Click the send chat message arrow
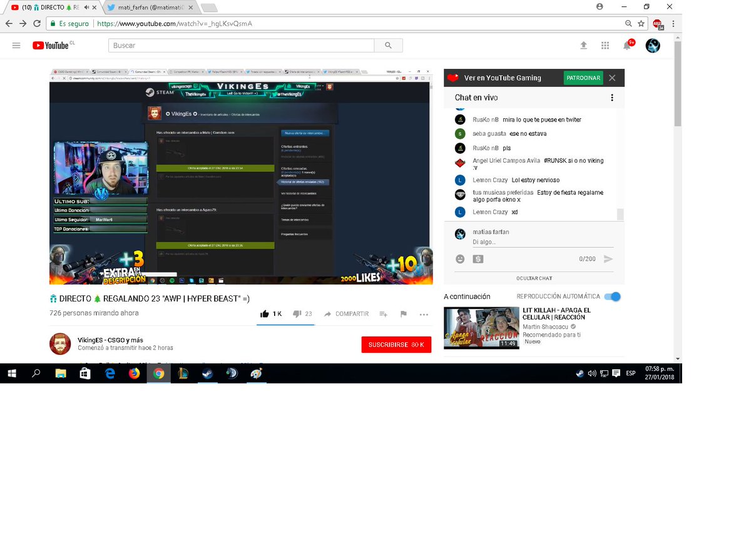This screenshot has height=560, width=751. coord(608,259)
